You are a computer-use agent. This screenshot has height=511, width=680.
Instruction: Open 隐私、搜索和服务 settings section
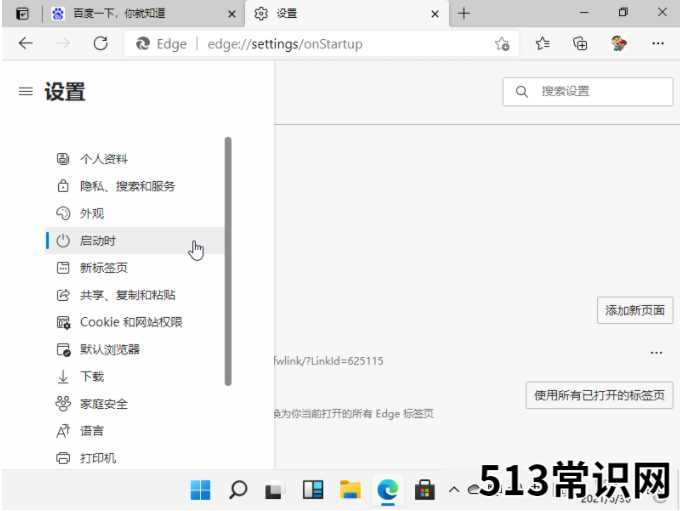134,187
